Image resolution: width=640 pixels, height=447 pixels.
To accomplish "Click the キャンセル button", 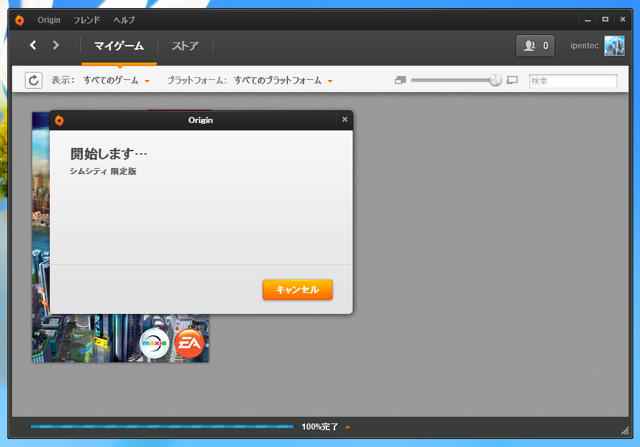I will pos(298,289).
